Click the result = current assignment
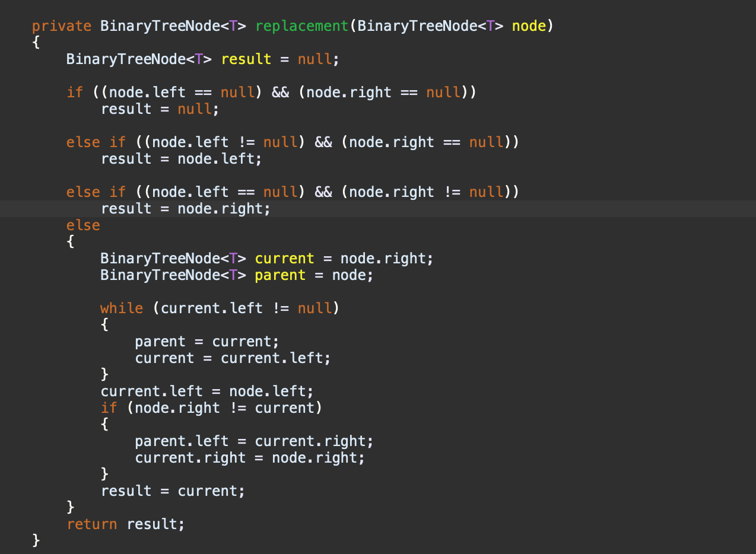Viewport: 756px width, 554px height. click(x=172, y=491)
